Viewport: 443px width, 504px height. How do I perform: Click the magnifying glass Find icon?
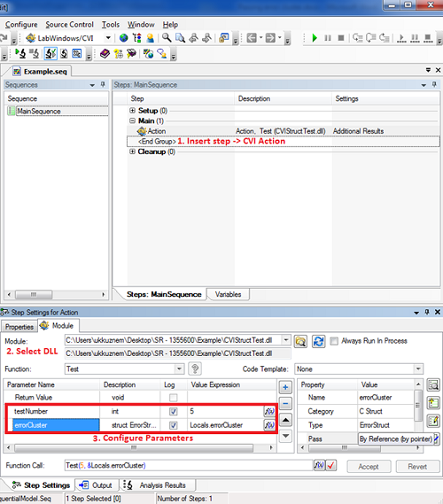tap(167, 38)
